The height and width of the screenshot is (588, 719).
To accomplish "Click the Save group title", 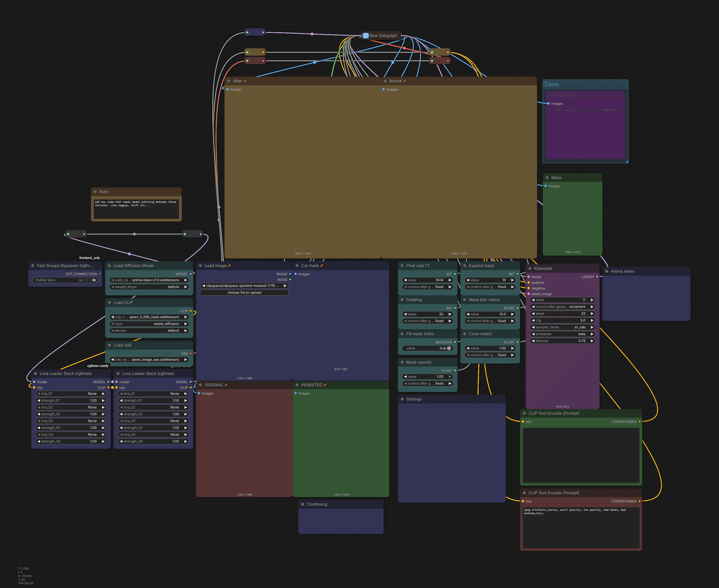I will pos(551,84).
